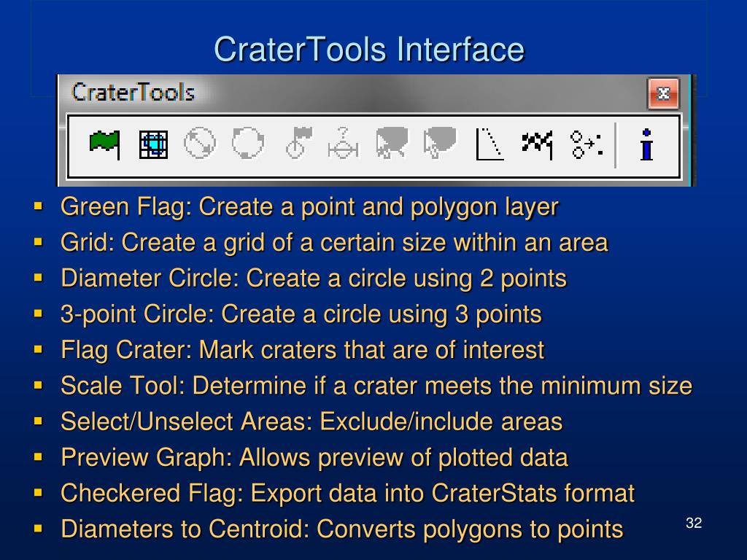Viewport: 747px width, 560px height.
Task: Select the Flag Crater marker icon
Action: pyautogui.click(x=298, y=142)
